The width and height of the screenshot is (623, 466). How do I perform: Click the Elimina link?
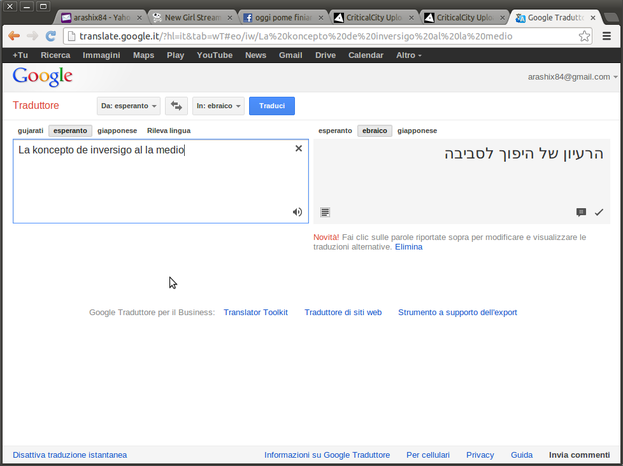(x=408, y=247)
